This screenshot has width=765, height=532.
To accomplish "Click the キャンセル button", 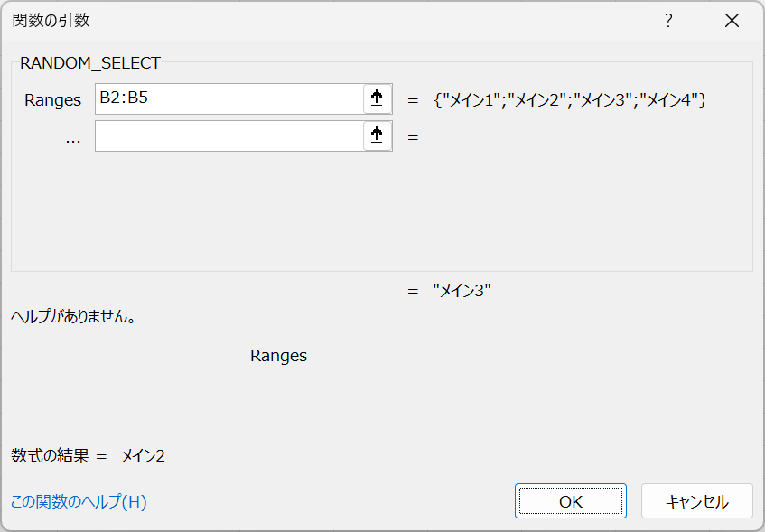I will [696, 501].
